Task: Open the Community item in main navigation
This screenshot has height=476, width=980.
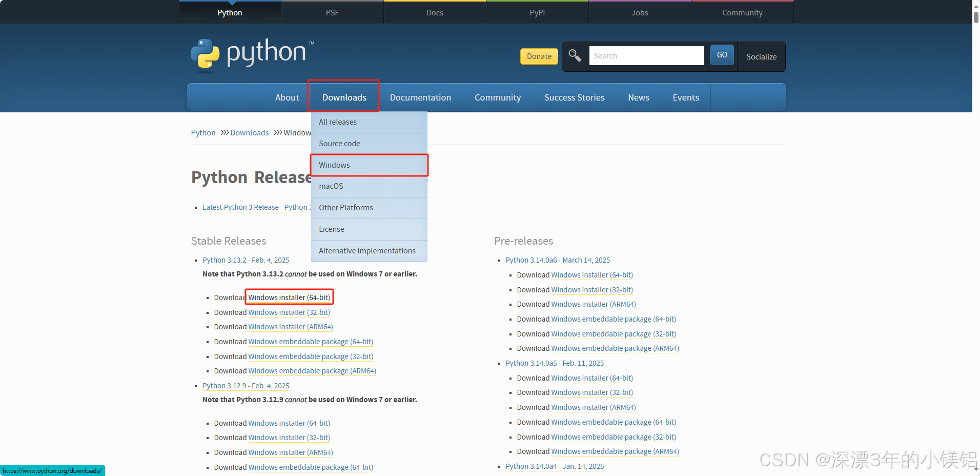Action: (x=498, y=97)
